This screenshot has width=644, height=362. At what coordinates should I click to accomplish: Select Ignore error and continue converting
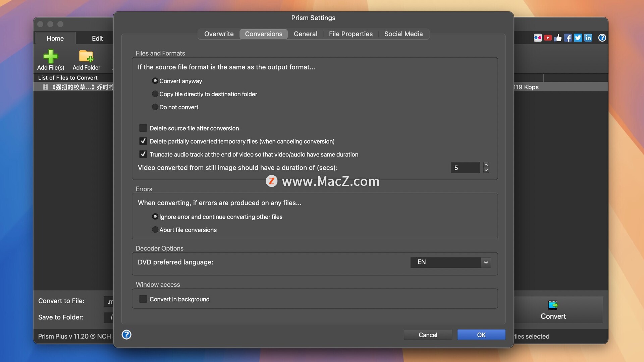(x=155, y=217)
